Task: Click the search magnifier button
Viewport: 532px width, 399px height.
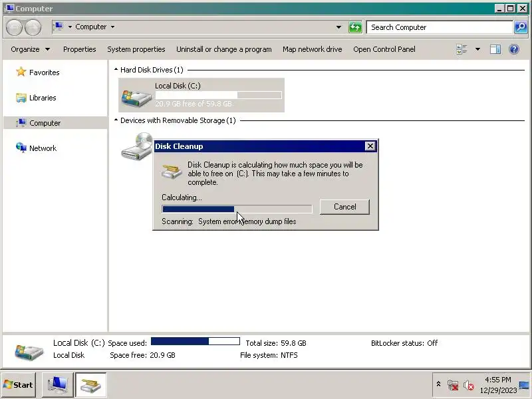Action: coord(521,27)
